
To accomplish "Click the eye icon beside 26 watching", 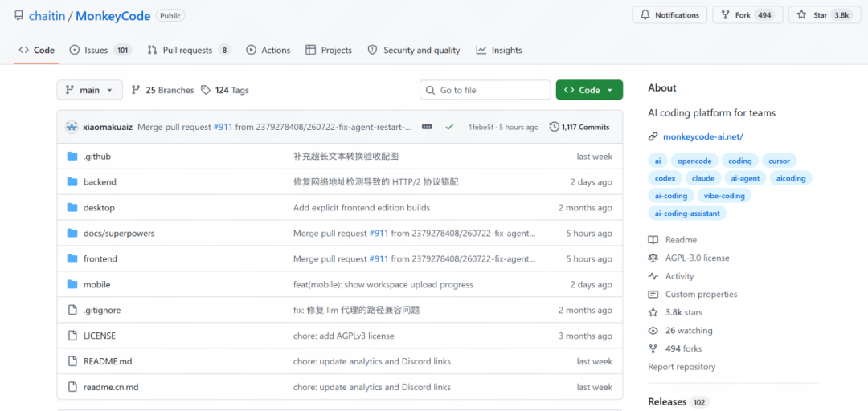I will (x=653, y=331).
